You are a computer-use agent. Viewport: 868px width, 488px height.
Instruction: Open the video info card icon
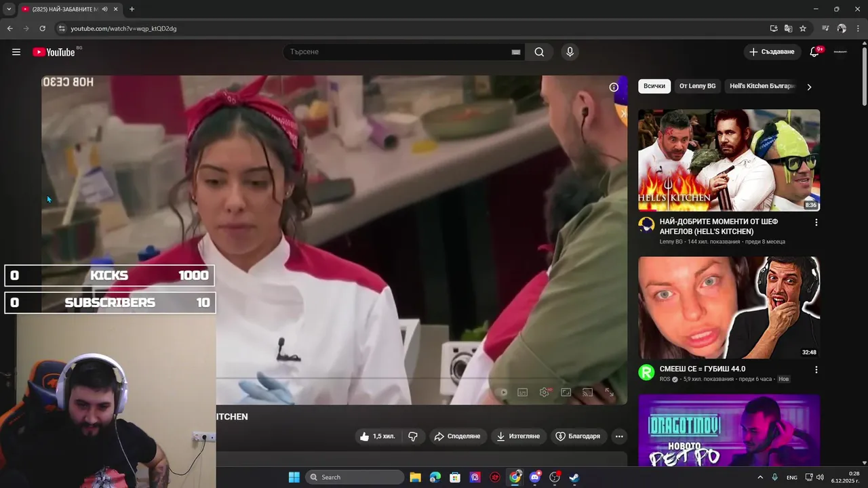[x=614, y=87]
